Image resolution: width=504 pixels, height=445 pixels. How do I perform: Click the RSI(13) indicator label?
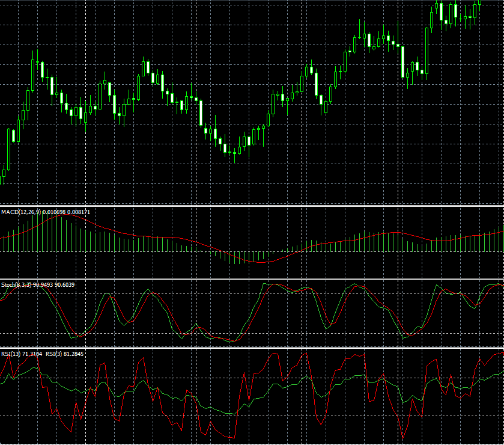11,354
